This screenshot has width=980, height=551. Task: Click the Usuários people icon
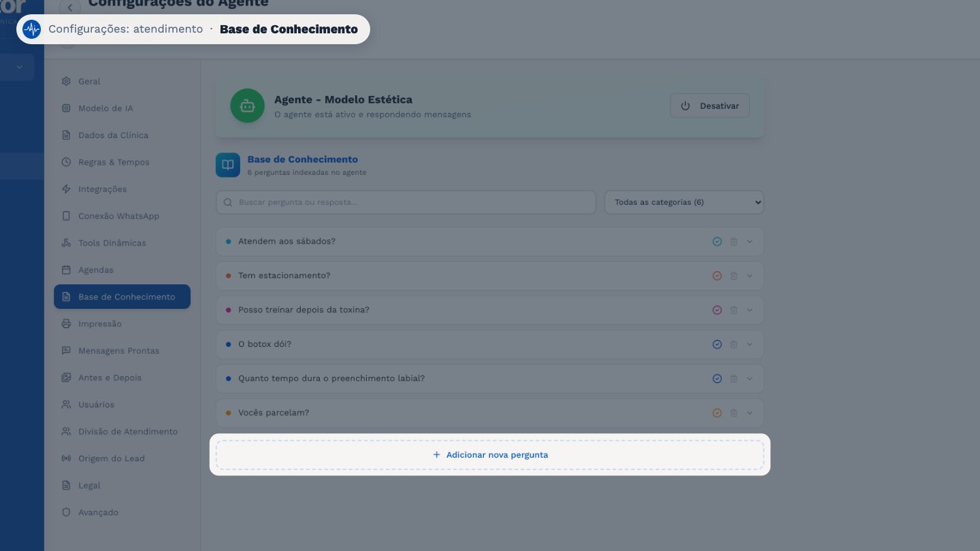tap(66, 405)
